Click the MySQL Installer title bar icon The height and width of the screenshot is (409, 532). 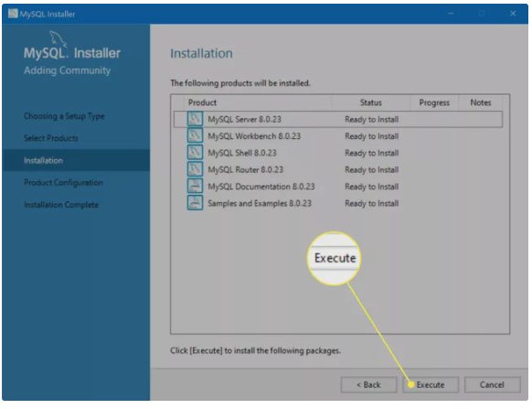13,14
